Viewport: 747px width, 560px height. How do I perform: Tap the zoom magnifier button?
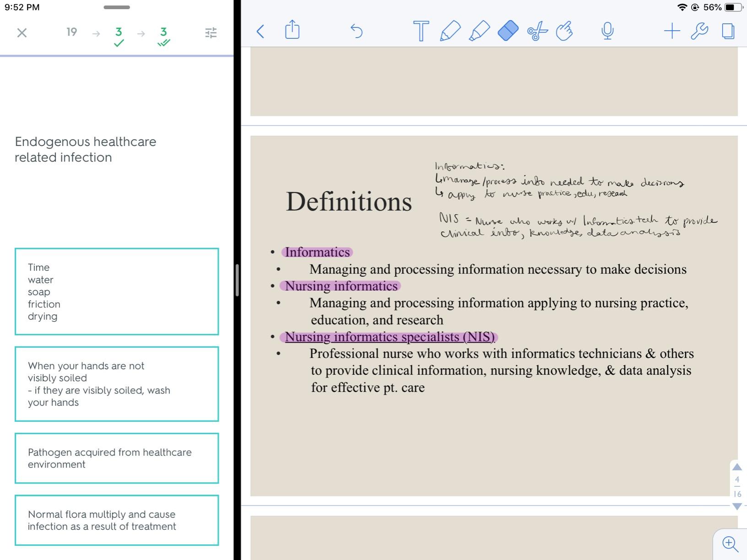(730, 544)
